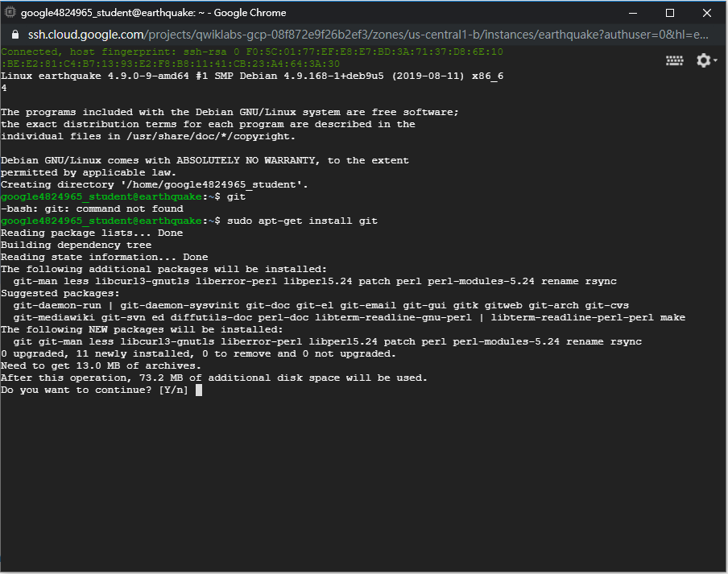The width and height of the screenshot is (728, 574).
Task: Maximize the Chrome SSH window
Action: tap(669, 13)
